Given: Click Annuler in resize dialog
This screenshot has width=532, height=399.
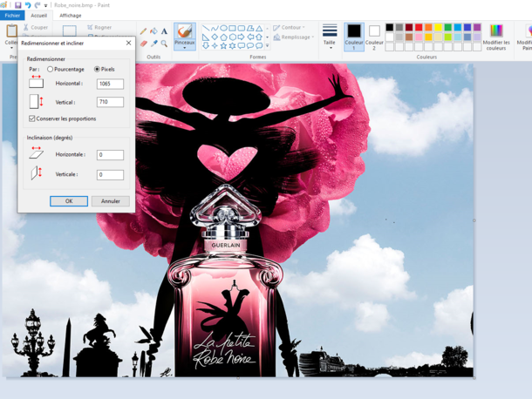Looking at the screenshot, I should (x=111, y=201).
